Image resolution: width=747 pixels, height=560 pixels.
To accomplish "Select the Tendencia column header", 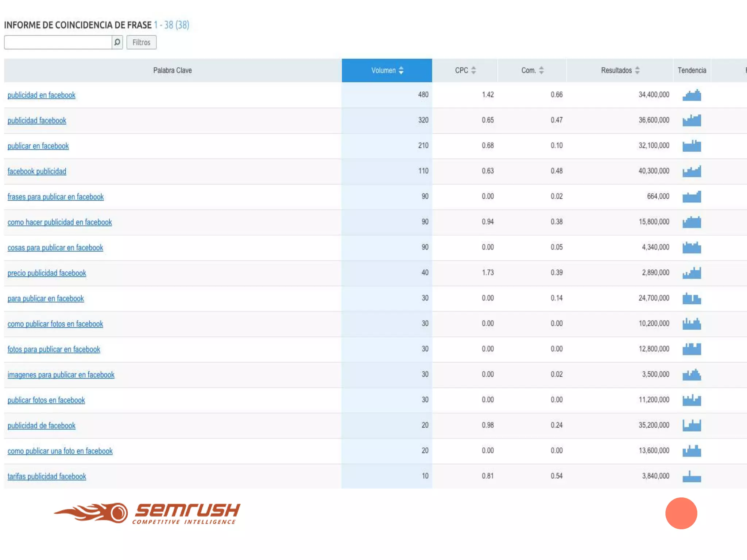I will pyautogui.click(x=692, y=70).
